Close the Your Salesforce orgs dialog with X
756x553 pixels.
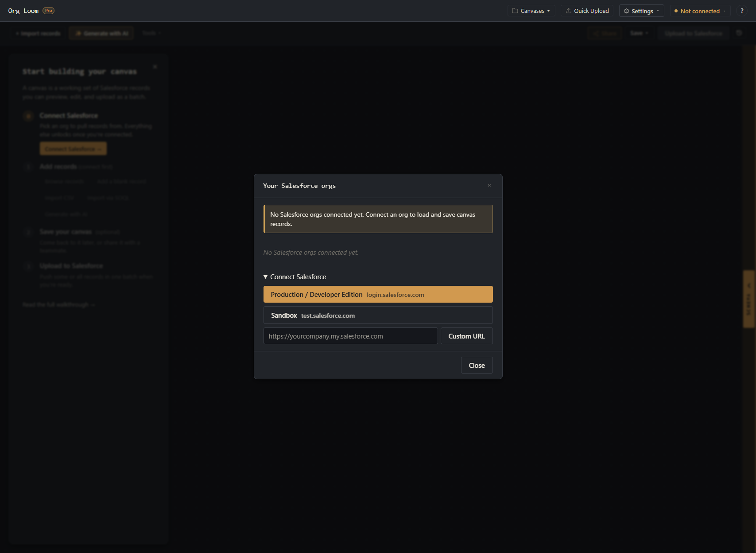click(489, 186)
